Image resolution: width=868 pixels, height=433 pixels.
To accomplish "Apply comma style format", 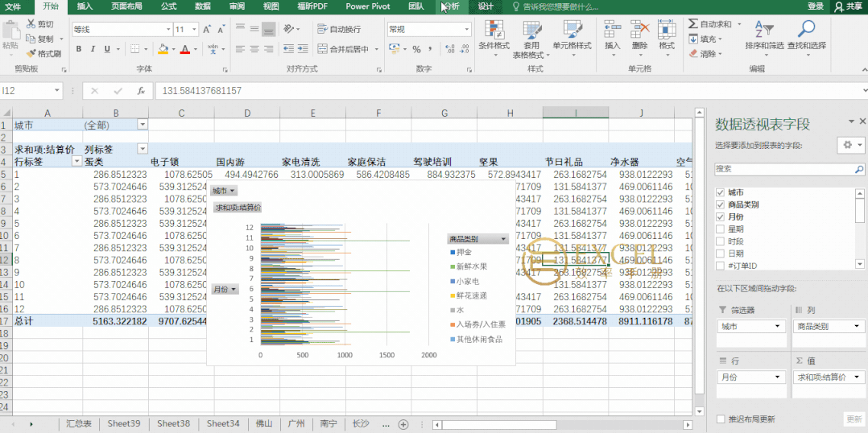I will coord(431,49).
